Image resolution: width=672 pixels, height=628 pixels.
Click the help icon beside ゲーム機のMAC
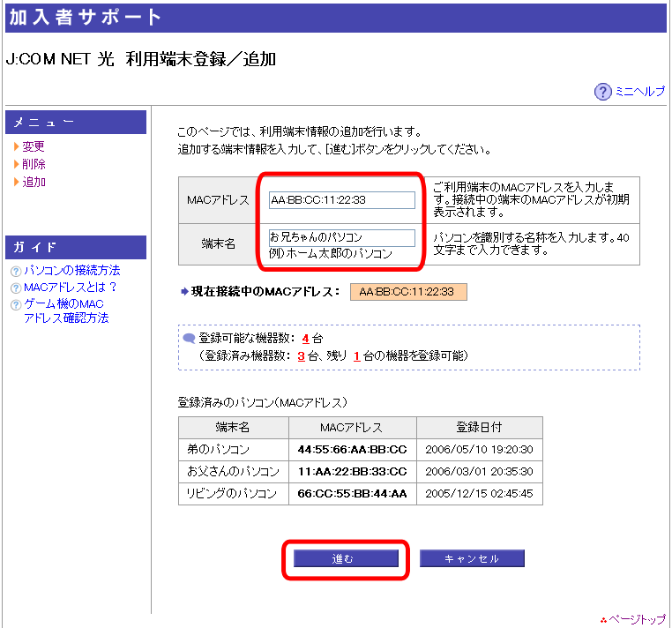click(x=16, y=305)
